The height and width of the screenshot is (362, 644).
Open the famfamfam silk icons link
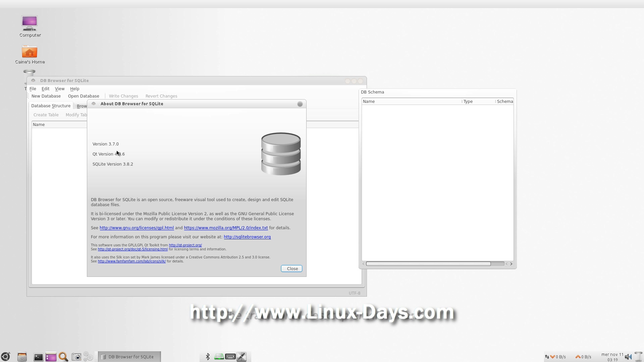(131, 261)
